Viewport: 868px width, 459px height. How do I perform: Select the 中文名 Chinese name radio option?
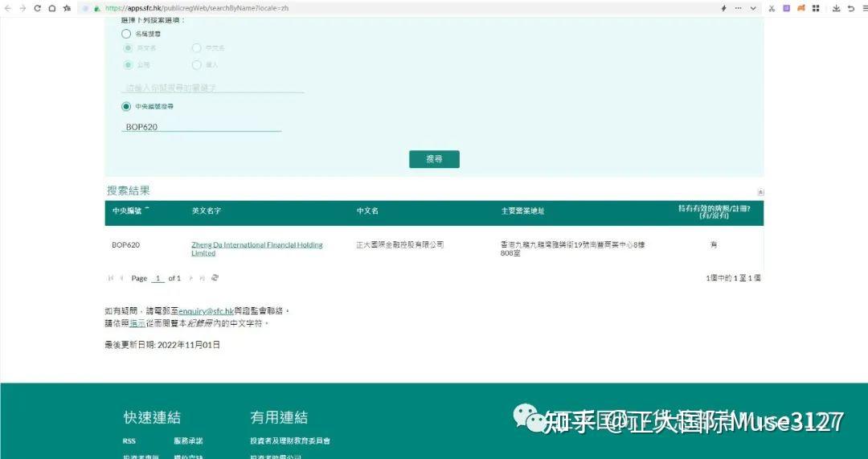[196, 48]
